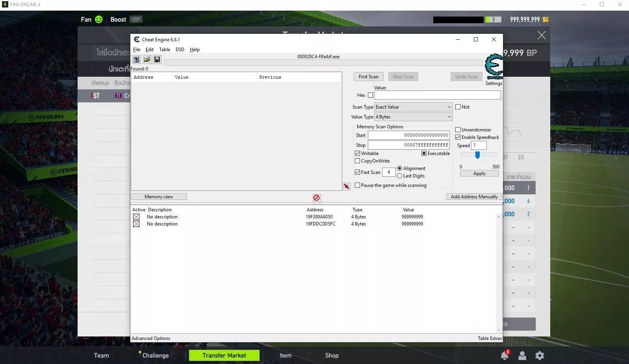Disable the Enable Speedhack checkbox
The image size is (629, 364).
coord(458,137)
